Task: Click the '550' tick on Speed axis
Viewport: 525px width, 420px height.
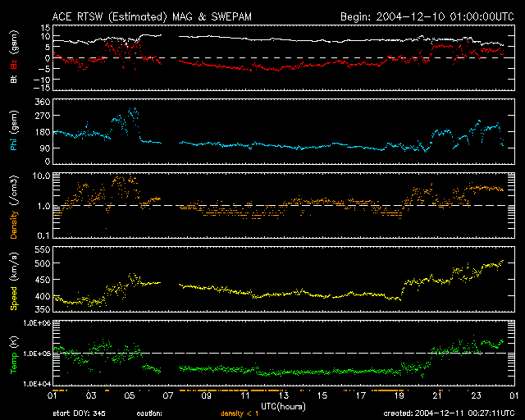Action: point(42,249)
